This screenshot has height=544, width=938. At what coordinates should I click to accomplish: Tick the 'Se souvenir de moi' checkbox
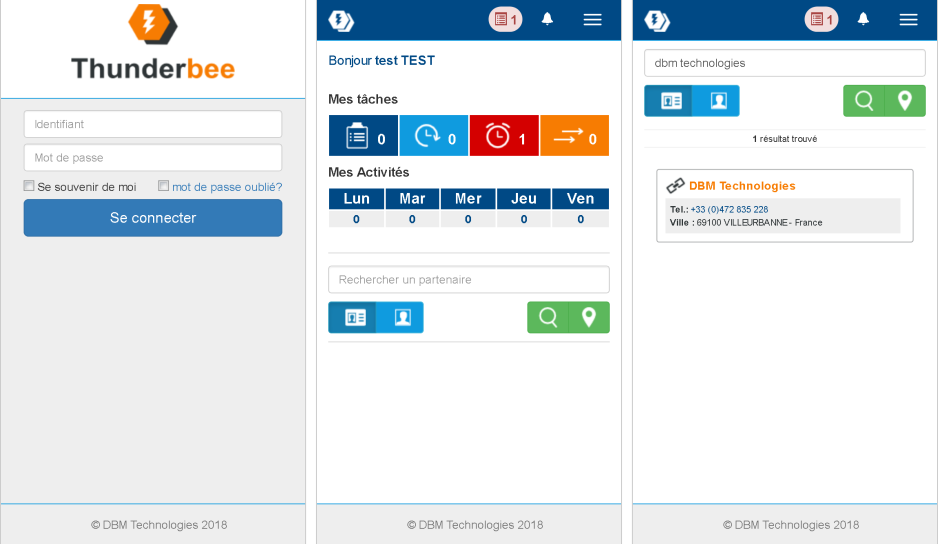[x=29, y=186]
